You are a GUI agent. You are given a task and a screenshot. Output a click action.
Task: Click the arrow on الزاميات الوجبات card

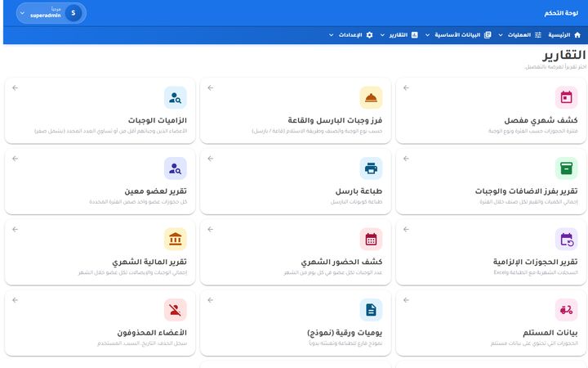click(15, 88)
